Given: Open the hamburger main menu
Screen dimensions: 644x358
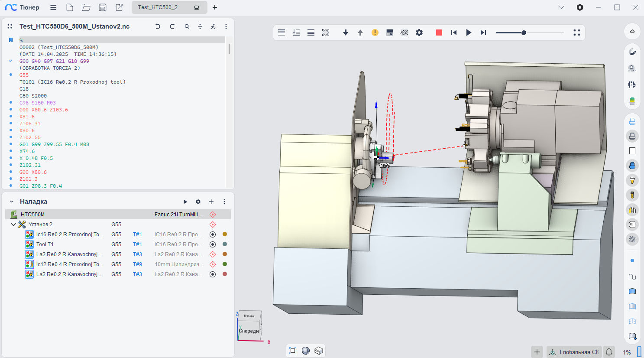Looking at the screenshot, I should (x=53, y=7).
